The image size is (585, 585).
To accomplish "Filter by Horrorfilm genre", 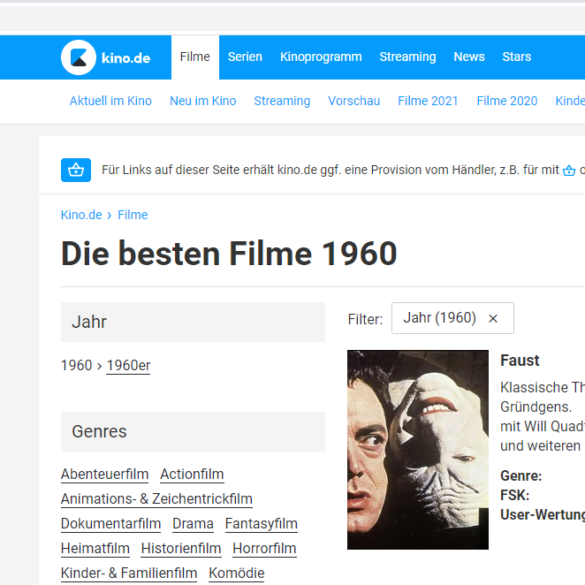I will point(265,548).
